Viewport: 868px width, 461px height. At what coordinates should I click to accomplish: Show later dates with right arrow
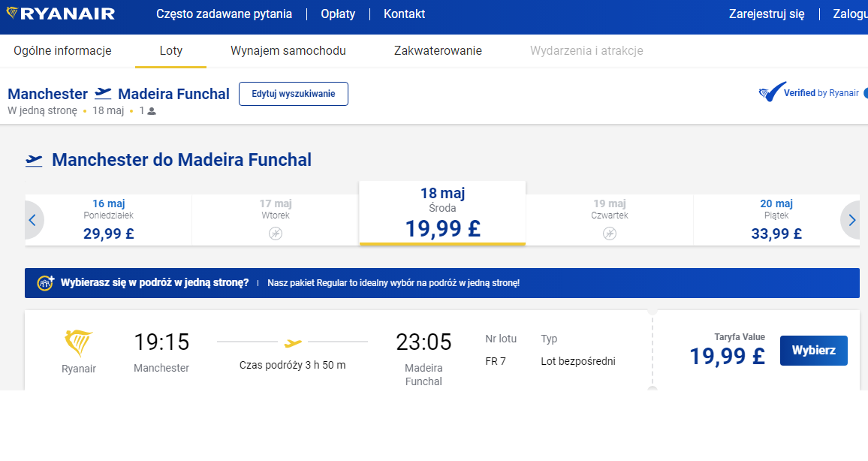(851, 220)
